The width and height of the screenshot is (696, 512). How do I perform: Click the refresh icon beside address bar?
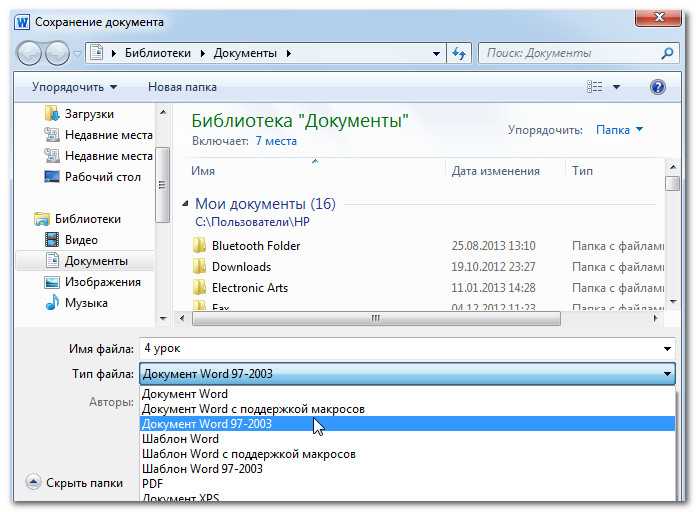point(459,53)
